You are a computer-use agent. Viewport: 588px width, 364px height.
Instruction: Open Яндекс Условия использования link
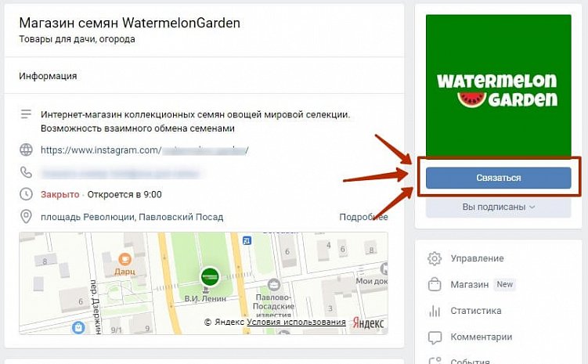(296, 322)
